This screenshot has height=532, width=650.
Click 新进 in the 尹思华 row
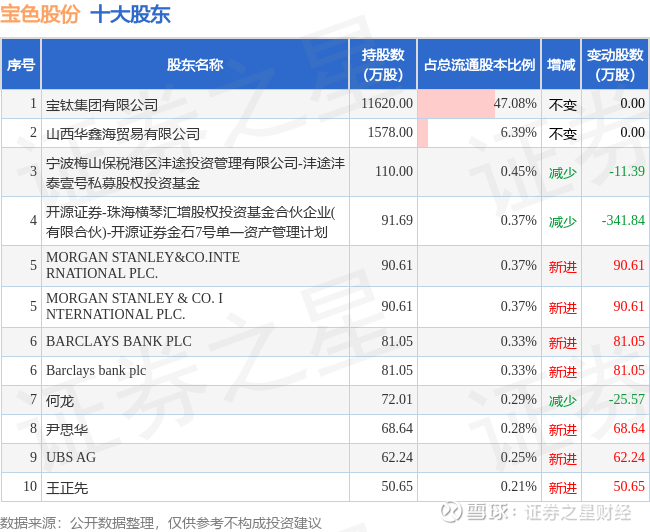pyautogui.click(x=563, y=430)
